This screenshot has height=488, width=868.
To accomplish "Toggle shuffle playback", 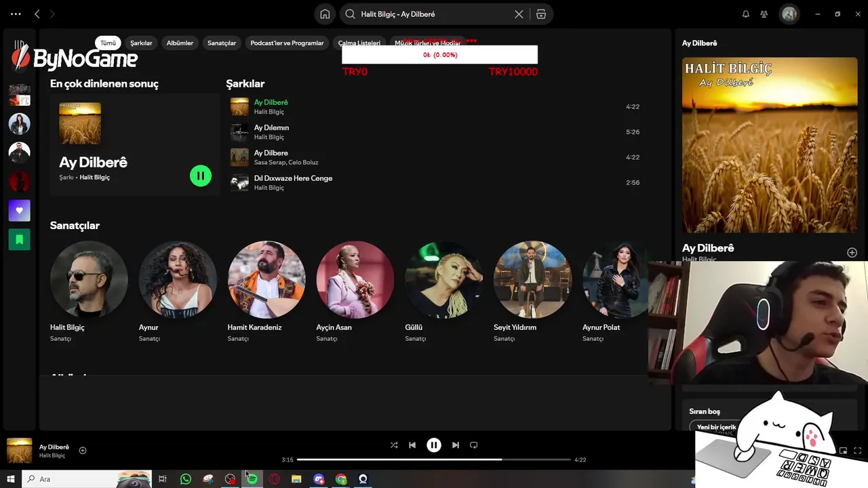I will point(394,445).
